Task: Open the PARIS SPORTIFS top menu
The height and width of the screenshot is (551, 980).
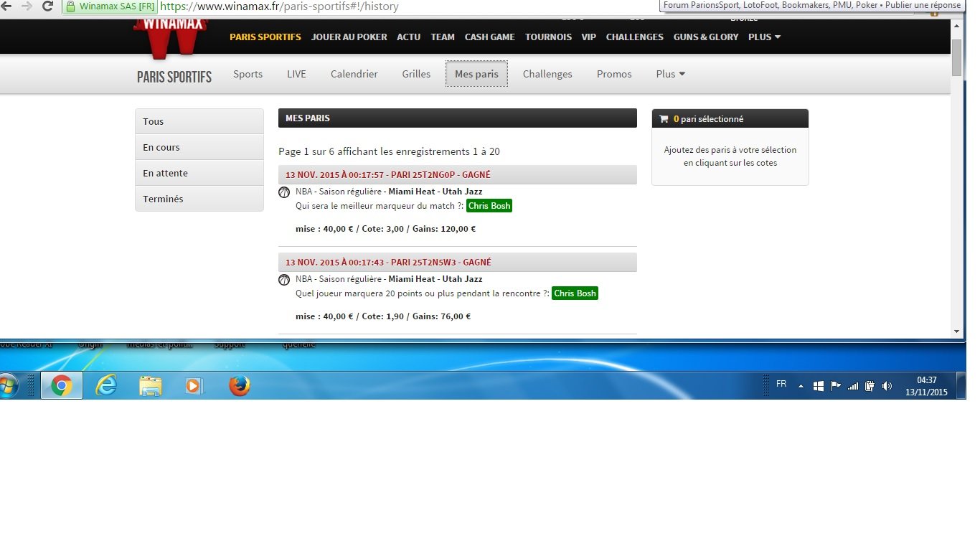Action: [x=265, y=37]
